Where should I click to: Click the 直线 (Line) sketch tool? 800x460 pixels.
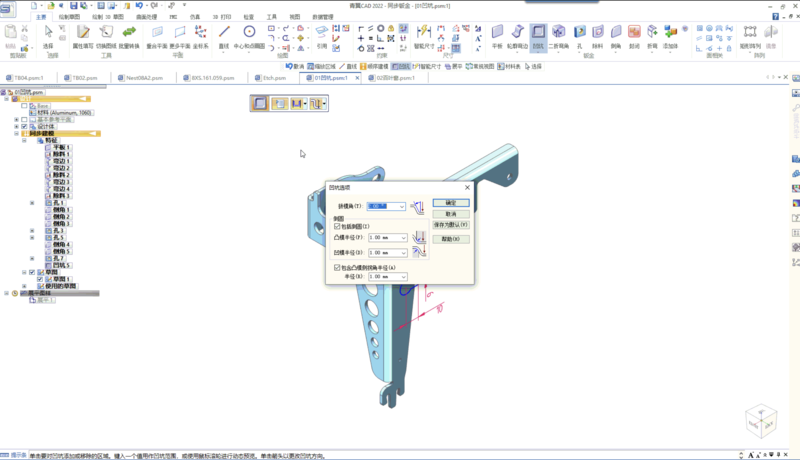point(224,36)
